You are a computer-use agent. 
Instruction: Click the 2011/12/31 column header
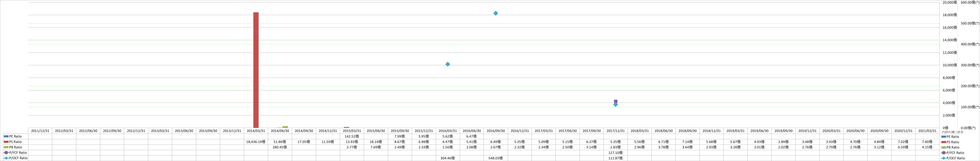[x=40, y=131]
